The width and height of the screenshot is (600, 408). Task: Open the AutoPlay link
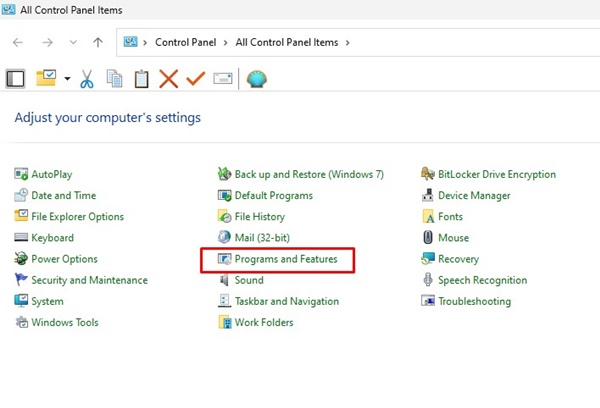click(x=52, y=175)
